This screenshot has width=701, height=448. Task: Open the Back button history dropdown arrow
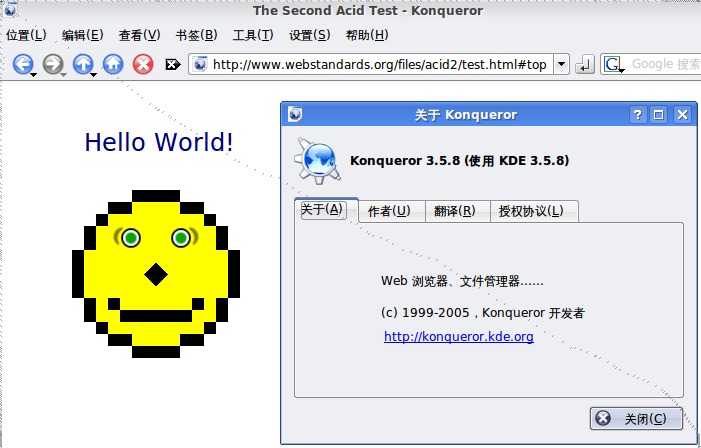[33, 75]
